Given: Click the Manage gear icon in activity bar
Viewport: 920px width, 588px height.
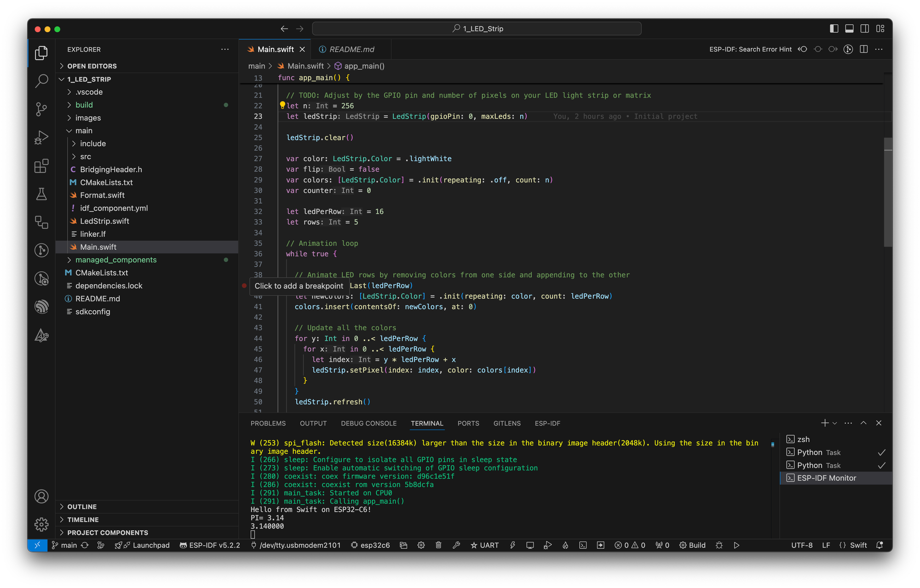Looking at the screenshot, I should (41, 524).
